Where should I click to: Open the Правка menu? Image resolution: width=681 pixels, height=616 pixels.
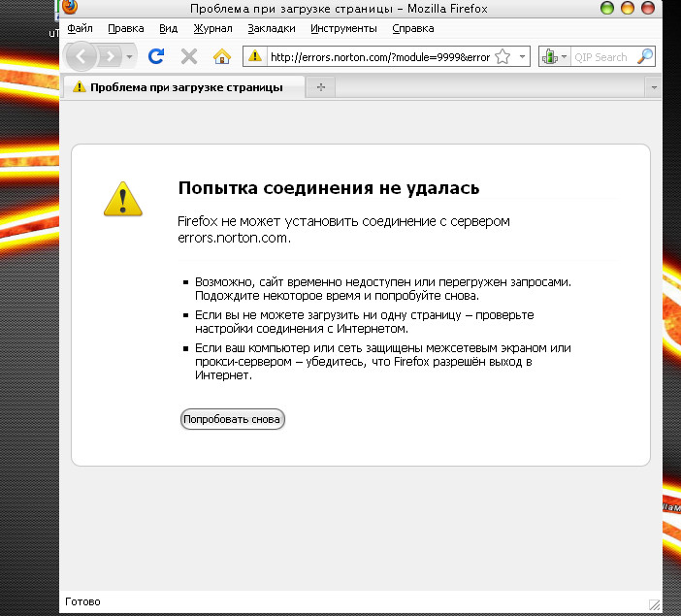click(126, 28)
